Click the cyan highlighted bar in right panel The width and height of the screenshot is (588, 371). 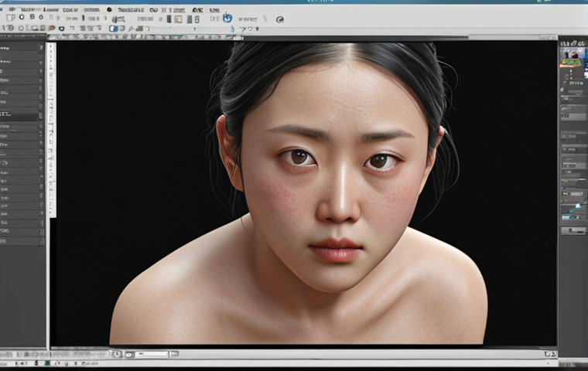[x=570, y=217]
